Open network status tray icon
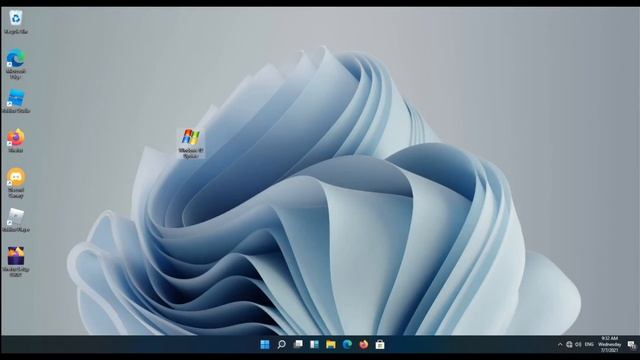The height and width of the screenshot is (360, 640). pyautogui.click(x=569, y=344)
